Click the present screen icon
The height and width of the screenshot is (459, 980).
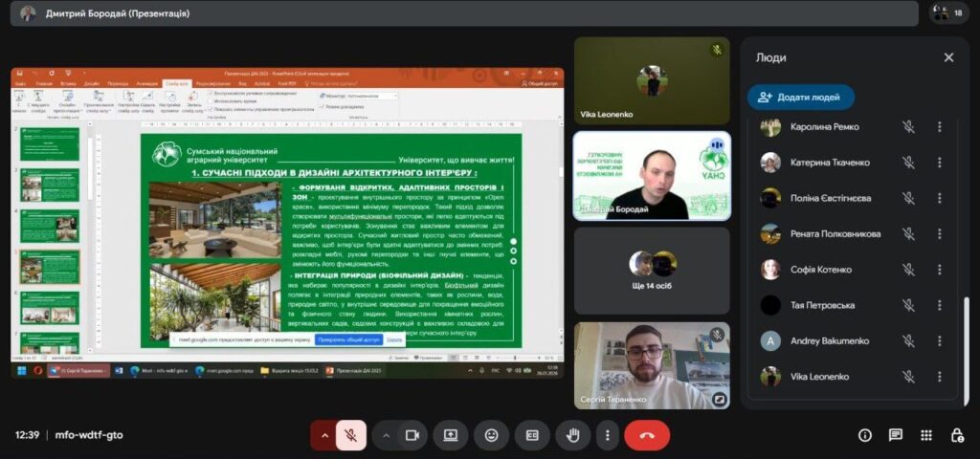(x=451, y=435)
